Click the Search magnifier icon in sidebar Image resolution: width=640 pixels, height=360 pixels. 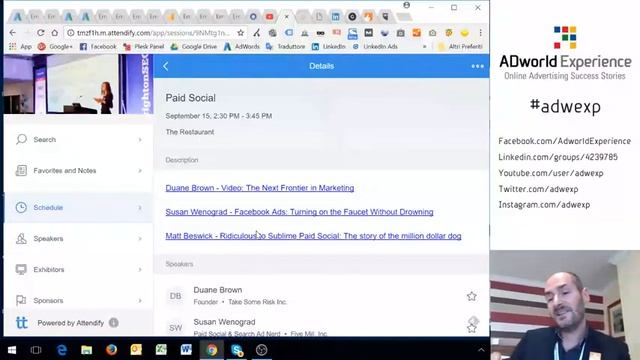click(21, 140)
